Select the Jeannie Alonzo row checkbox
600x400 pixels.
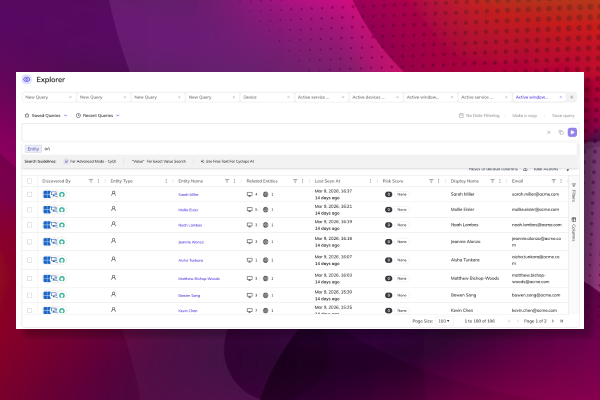(29, 242)
